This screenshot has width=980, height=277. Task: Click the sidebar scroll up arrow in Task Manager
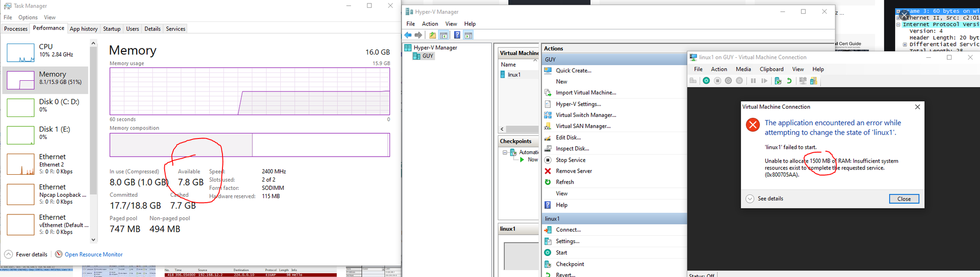(93, 44)
